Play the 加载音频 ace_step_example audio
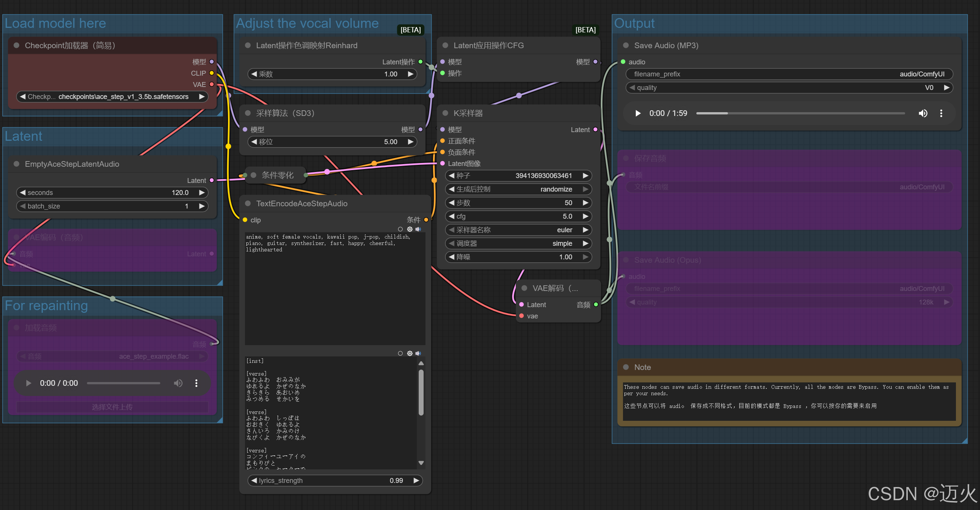The width and height of the screenshot is (980, 510). click(x=29, y=383)
